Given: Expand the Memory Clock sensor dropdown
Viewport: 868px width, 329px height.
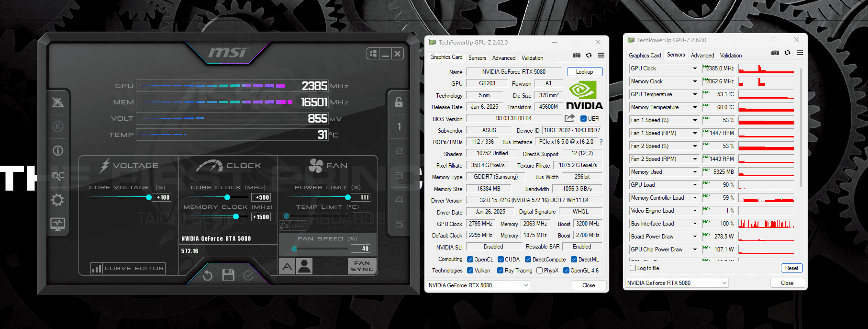Looking at the screenshot, I should click(x=695, y=81).
